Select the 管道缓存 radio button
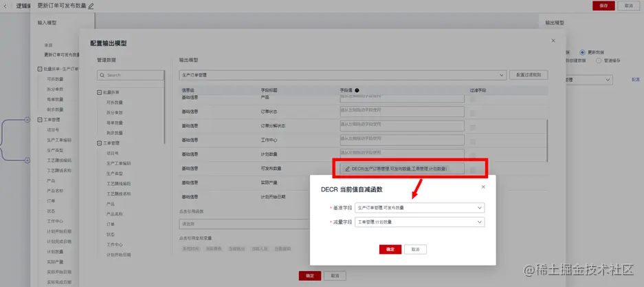Screen dimensions: 644x287 599,61
